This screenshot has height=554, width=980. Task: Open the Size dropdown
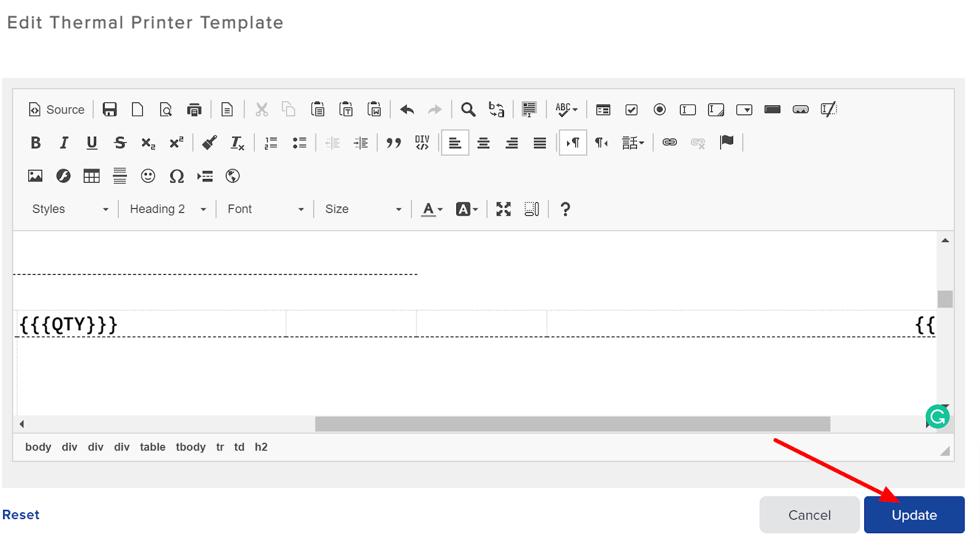[361, 209]
